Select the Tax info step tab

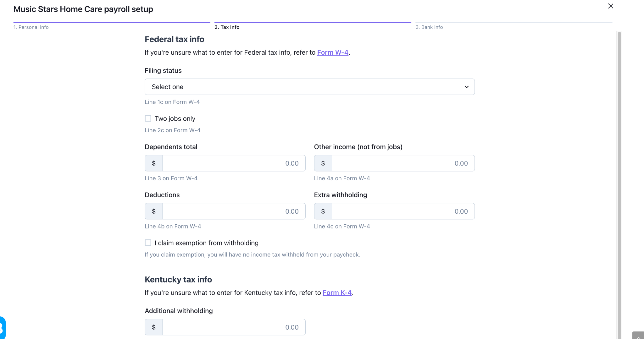tap(227, 27)
